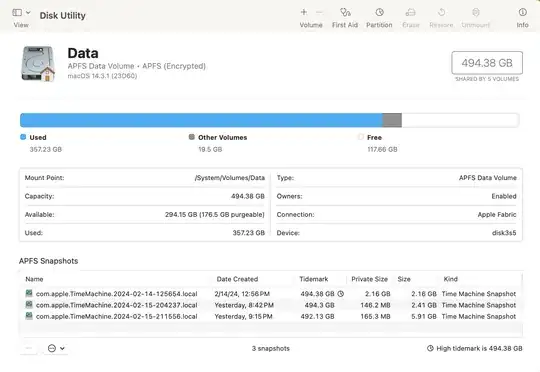The image size is (540, 372).
Task: Click the snapshot minus delete button
Action: 29,349
